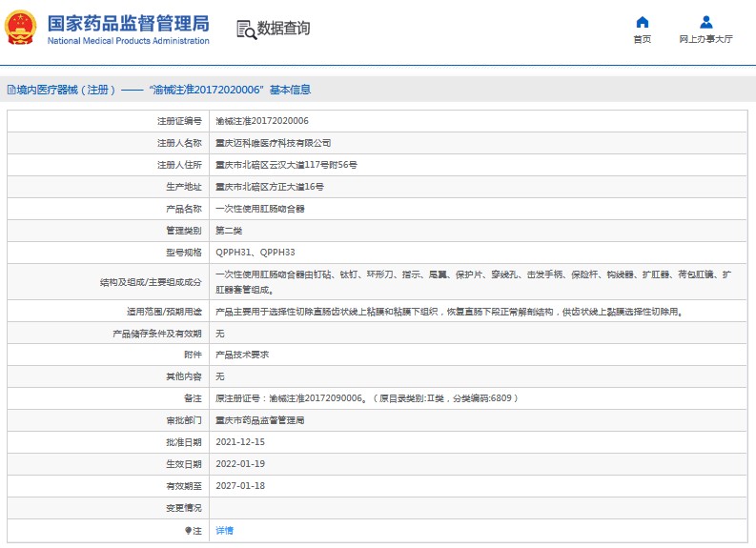Open the 数据查询 search icon
Image resolution: width=756 pixels, height=548 pixels.
[x=246, y=29]
